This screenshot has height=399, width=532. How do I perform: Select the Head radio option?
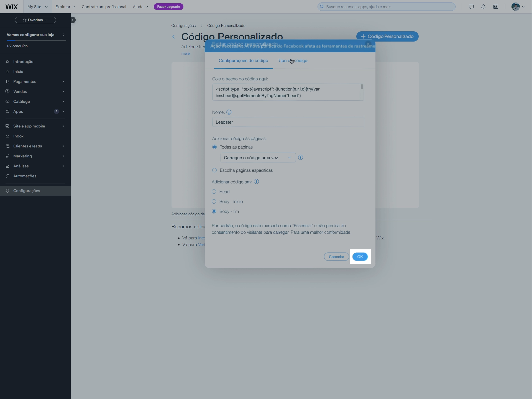tap(214, 192)
